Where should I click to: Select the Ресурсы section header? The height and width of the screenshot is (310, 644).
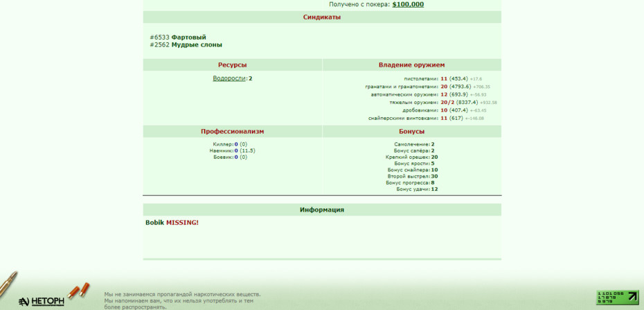233,65
